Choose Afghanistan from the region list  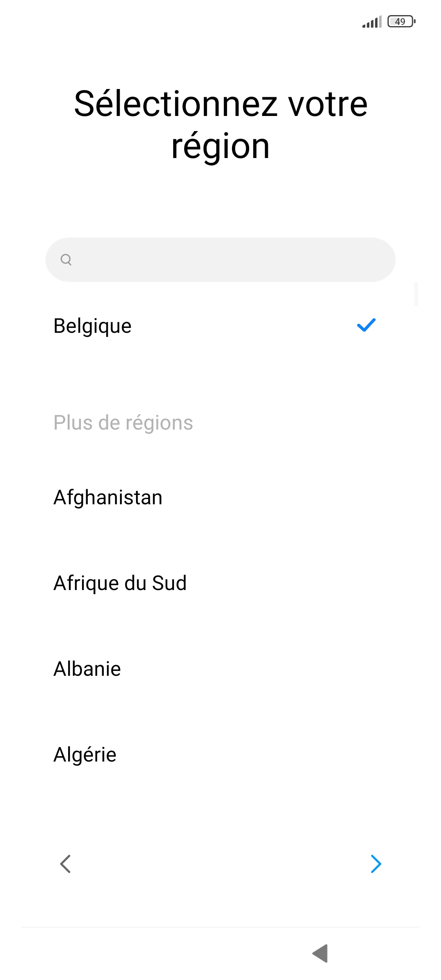pyautogui.click(x=108, y=497)
